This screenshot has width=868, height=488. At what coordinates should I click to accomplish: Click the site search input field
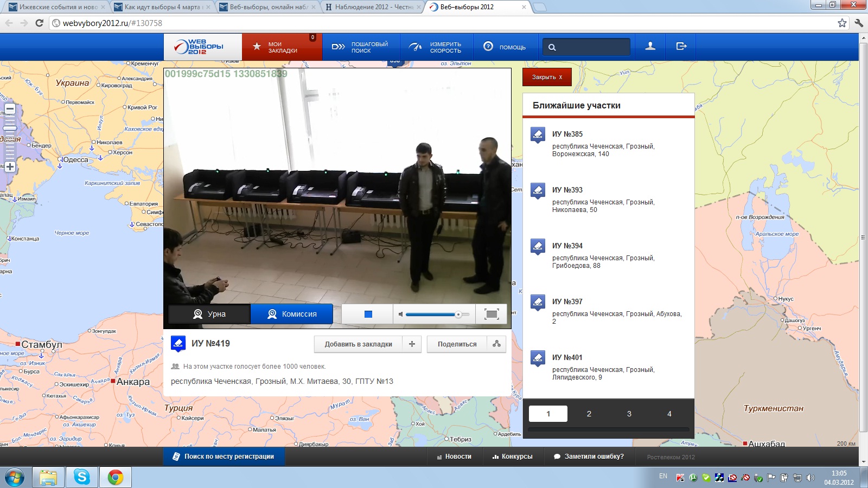tap(592, 47)
